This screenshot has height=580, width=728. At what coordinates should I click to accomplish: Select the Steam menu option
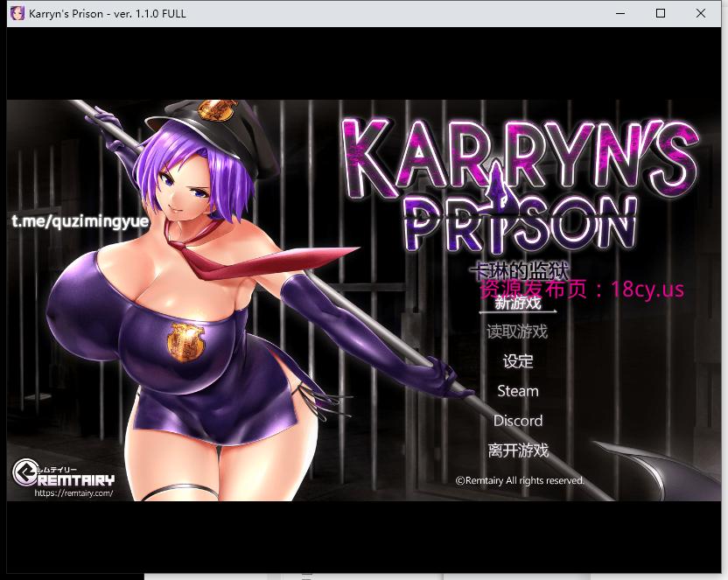click(x=518, y=391)
